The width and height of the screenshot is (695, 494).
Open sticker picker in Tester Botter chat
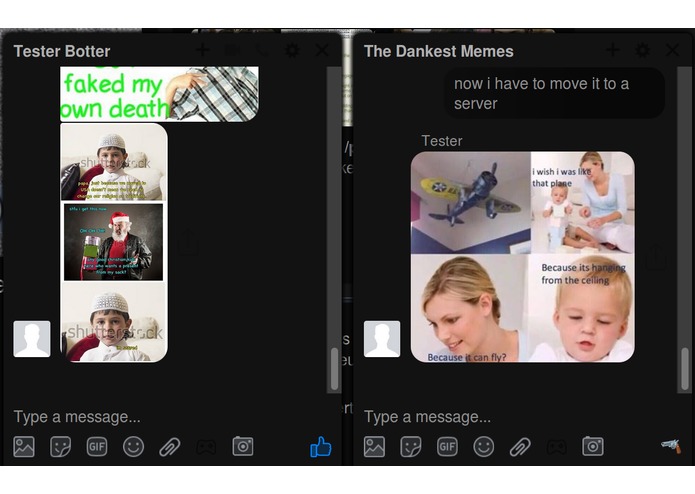[60, 447]
